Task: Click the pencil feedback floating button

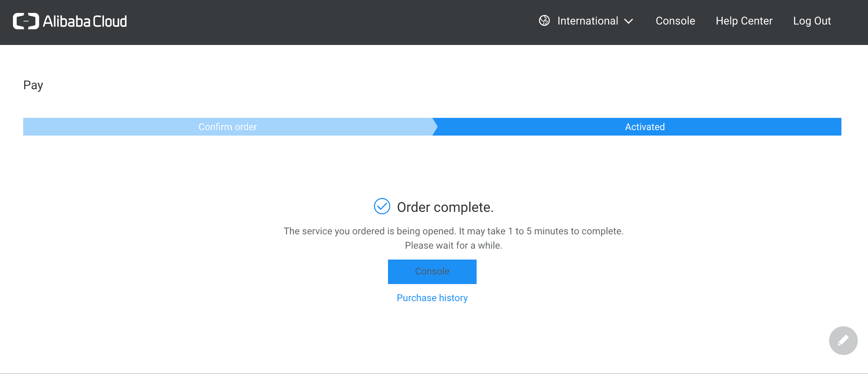Action: [x=843, y=340]
